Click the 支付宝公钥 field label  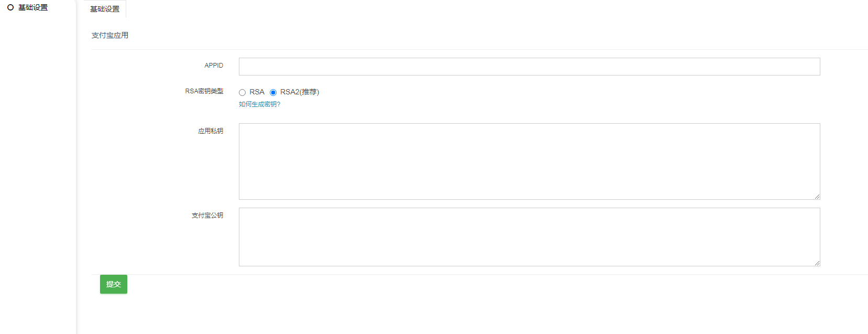coord(207,216)
